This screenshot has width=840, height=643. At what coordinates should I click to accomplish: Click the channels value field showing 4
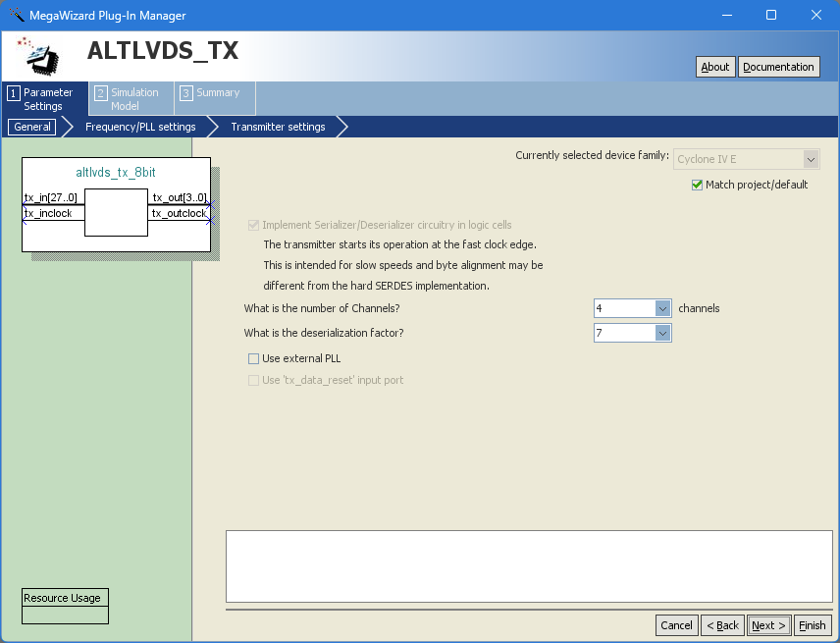coord(625,308)
